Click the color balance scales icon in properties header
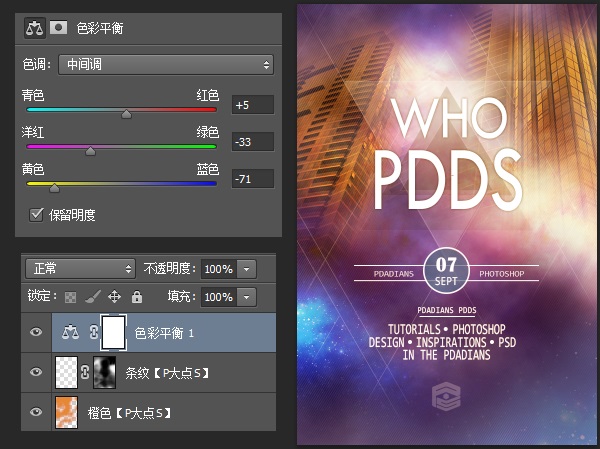Image resolution: width=600 pixels, height=449 pixels. pos(34,28)
